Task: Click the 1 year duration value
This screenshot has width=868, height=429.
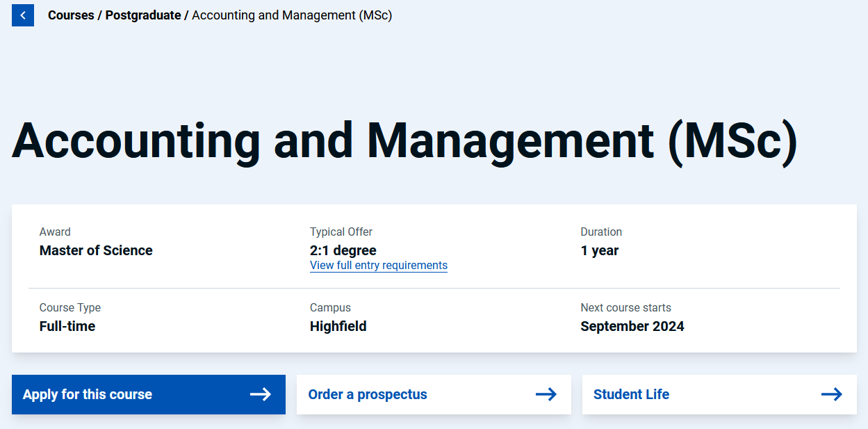Action: point(600,251)
